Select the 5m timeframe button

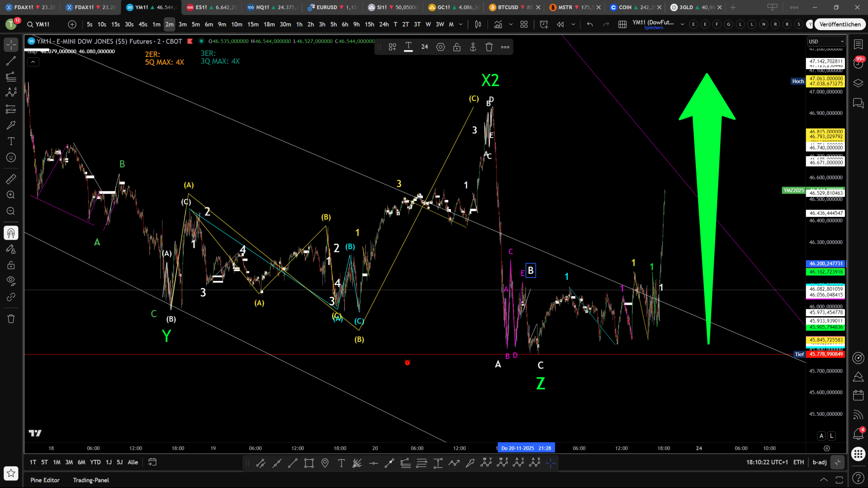tap(196, 24)
